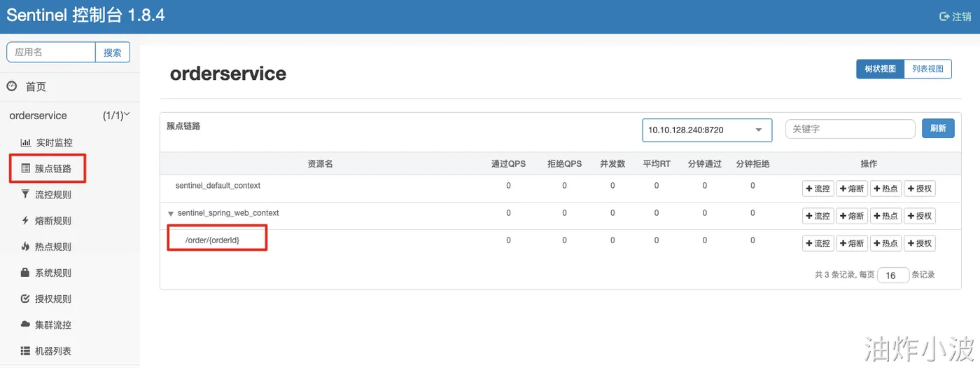Add 流控 rule for /order/{orderId}
The width and height of the screenshot is (980, 368).
pos(818,243)
